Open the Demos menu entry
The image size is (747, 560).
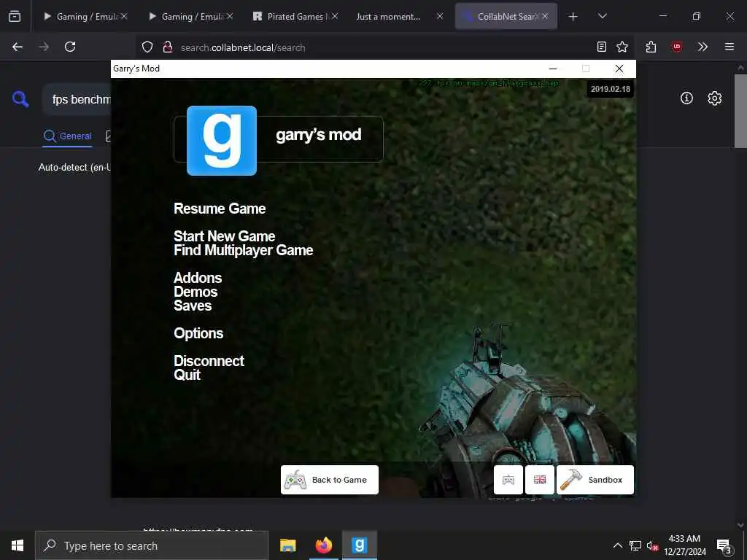point(196,292)
